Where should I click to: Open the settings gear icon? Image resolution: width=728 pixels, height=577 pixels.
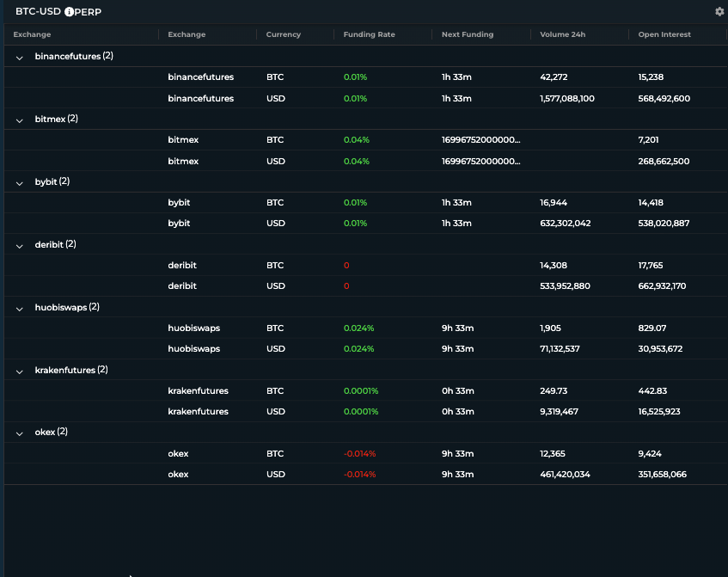(x=719, y=11)
